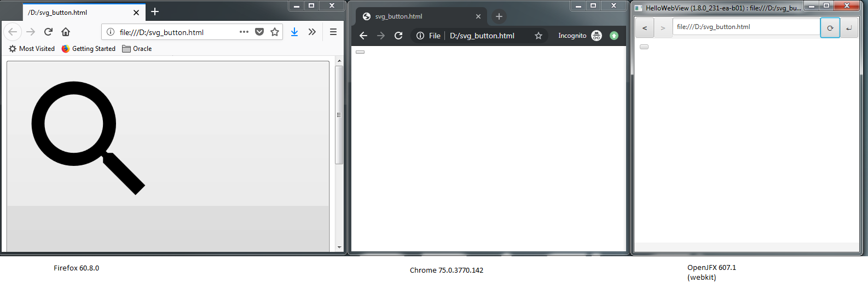868x288 pixels.
Task: Click the large magnifier SVG button
Action: pyautogui.click(x=167, y=156)
